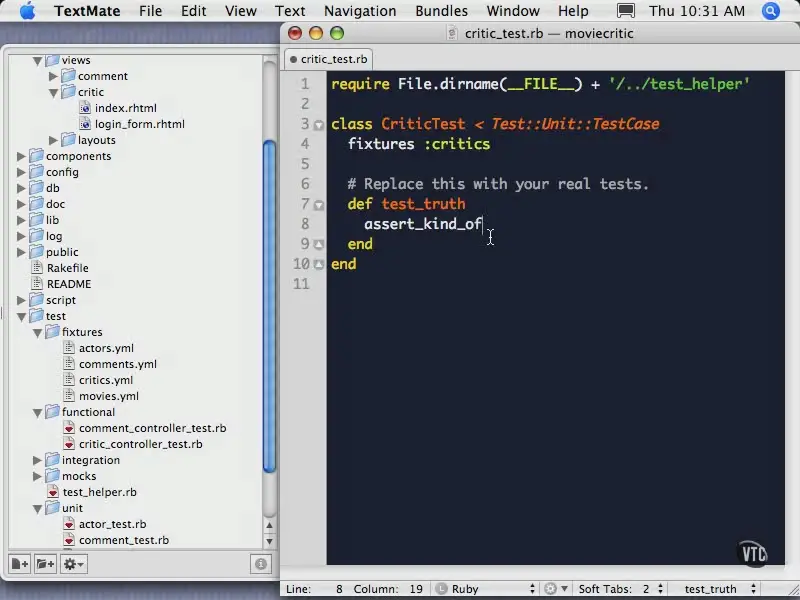Open the Bundles menu
The width and height of the screenshot is (800, 600).
point(441,11)
